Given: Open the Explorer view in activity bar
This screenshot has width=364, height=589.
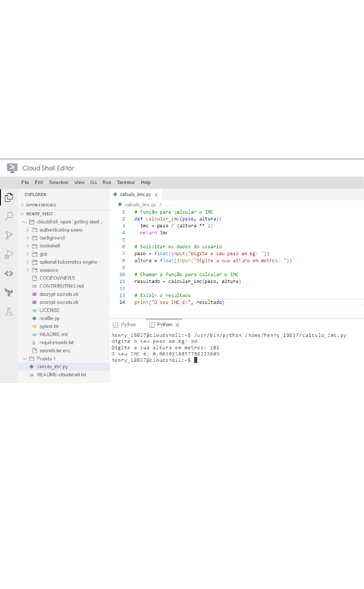Looking at the screenshot, I should point(9,197).
